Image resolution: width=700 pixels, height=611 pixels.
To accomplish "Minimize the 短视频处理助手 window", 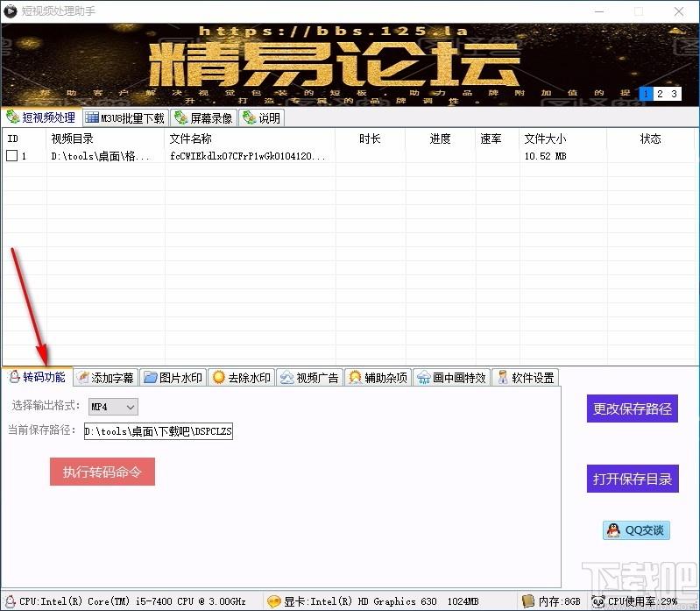I will (599, 11).
